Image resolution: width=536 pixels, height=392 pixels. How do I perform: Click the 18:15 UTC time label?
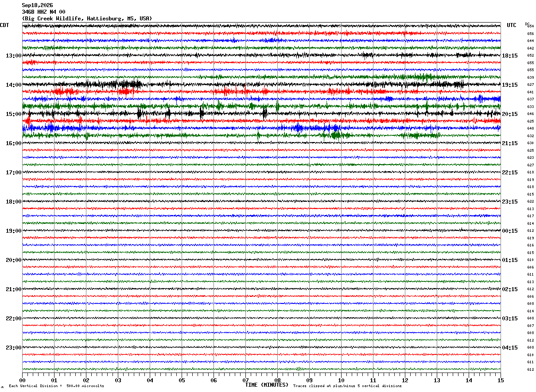coord(510,55)
